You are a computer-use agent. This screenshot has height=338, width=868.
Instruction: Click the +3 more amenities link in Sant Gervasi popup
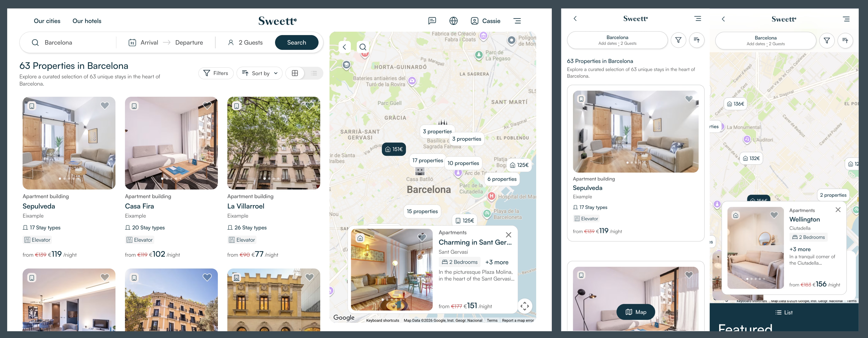pos(497,262)
